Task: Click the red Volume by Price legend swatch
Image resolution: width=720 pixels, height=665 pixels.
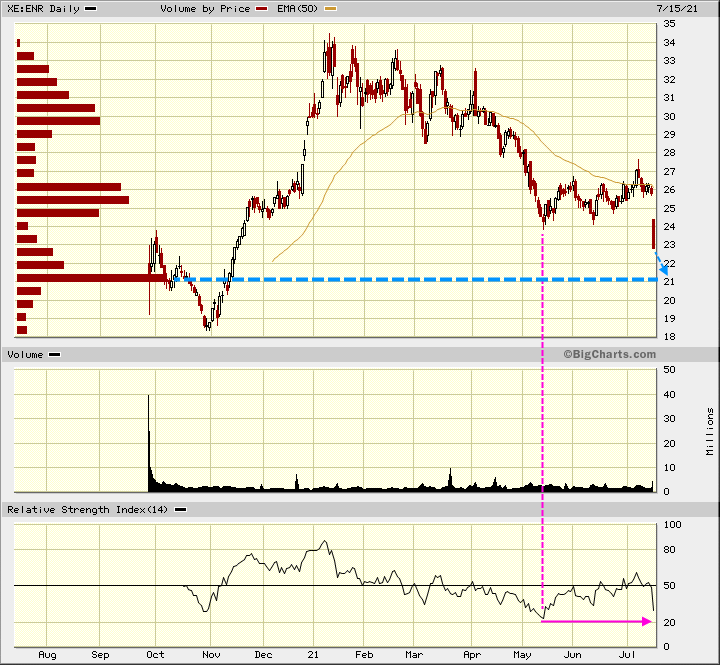Action: [262, 9]
